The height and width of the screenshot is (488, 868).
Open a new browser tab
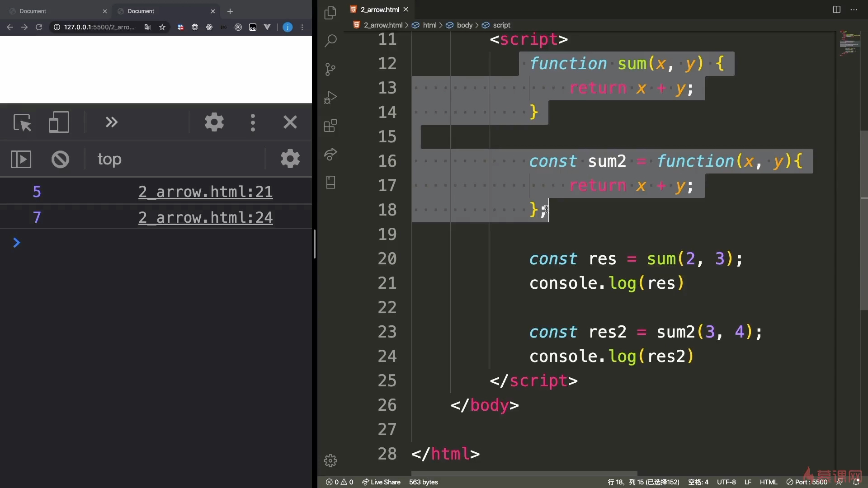click(x=230, y=11)
